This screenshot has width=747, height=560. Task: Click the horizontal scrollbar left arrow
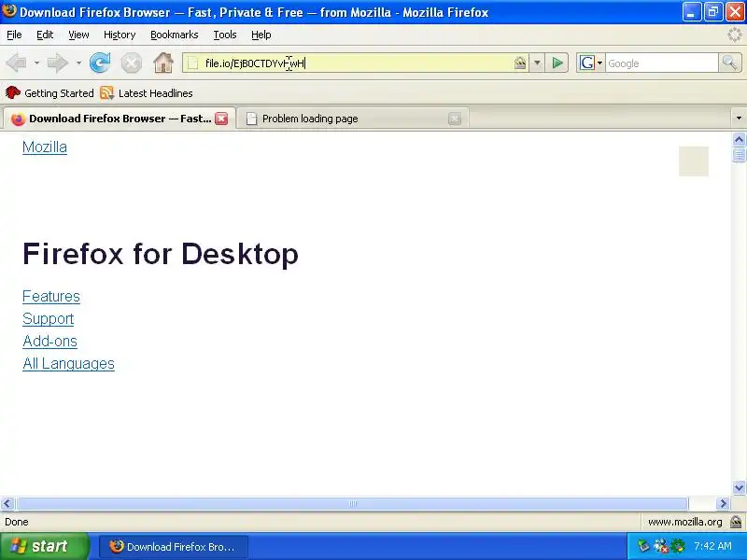click(x=7, y=503)
